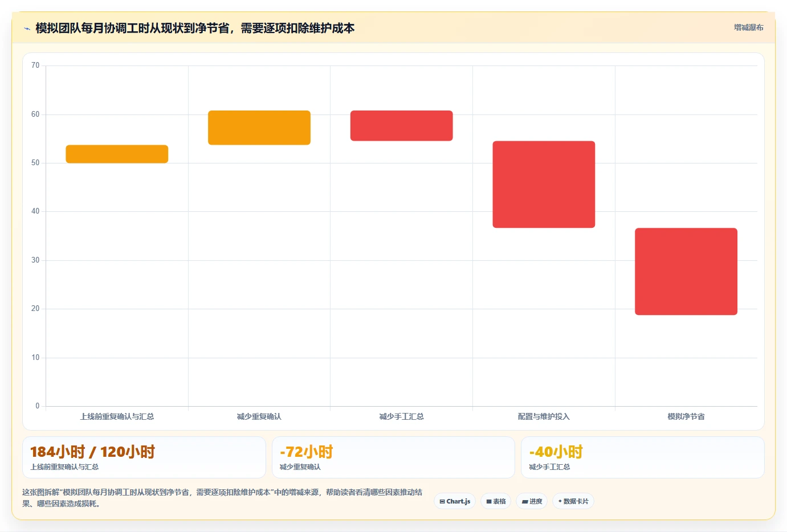
Task: Select the Chart.js tag chip
Action: [455, 501]
